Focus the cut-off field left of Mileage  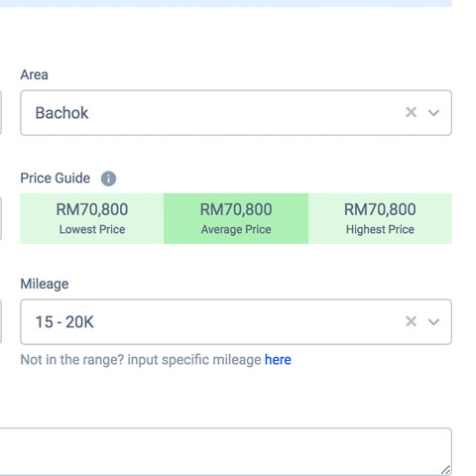(x=1, y=321)
